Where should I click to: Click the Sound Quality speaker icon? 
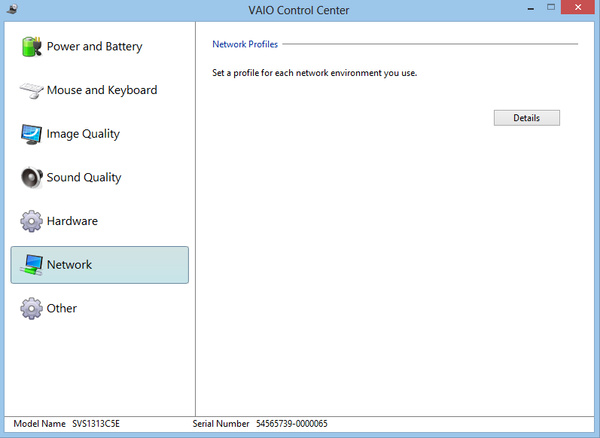tap(31, 177)
